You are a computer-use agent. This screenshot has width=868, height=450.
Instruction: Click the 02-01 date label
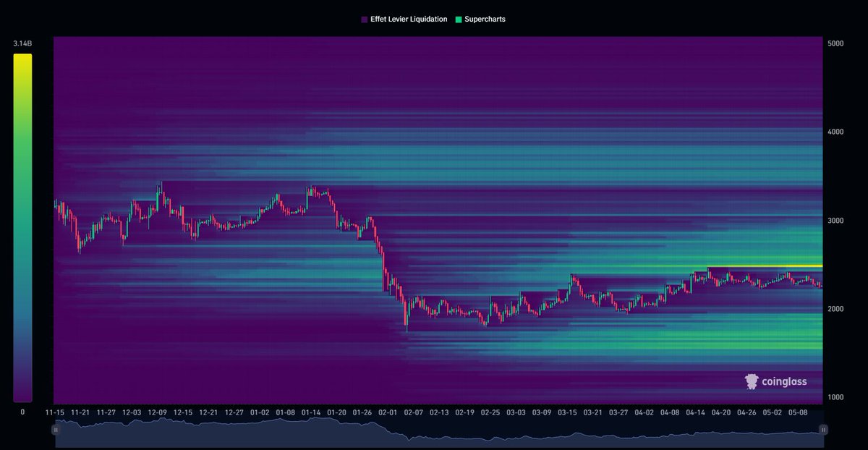(x=388, y=412)
